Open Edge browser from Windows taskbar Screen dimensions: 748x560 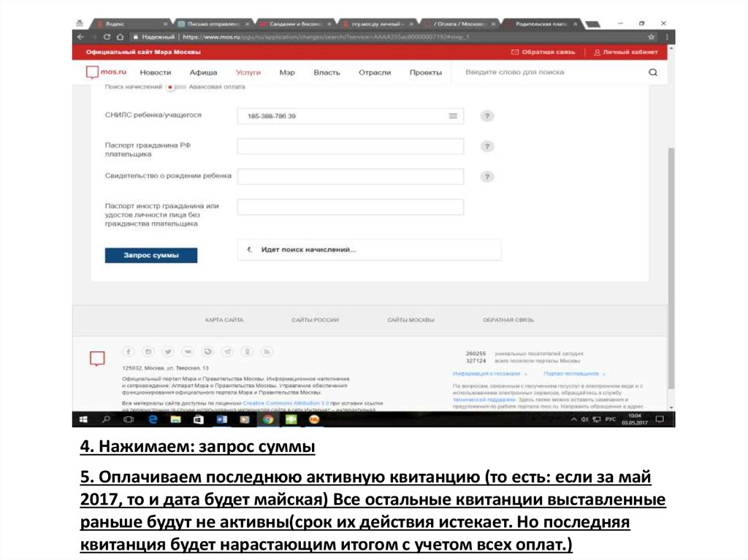[x=153, y=419]
